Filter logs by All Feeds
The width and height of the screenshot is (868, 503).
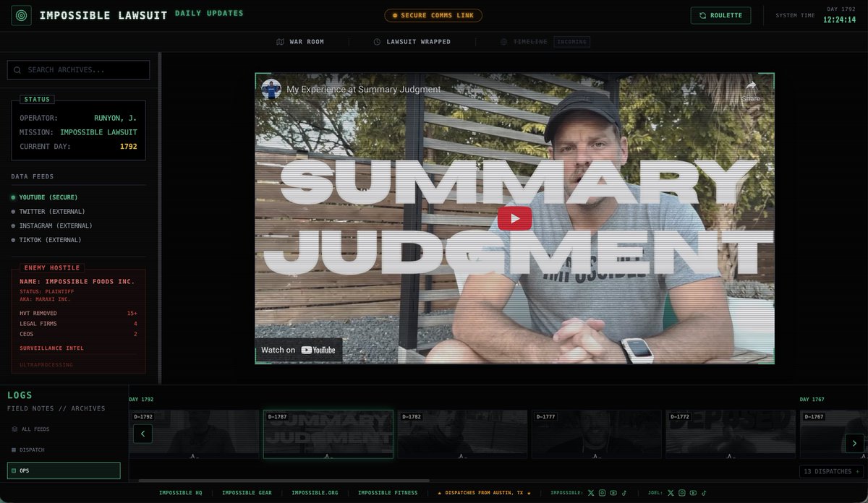(64, 429)
